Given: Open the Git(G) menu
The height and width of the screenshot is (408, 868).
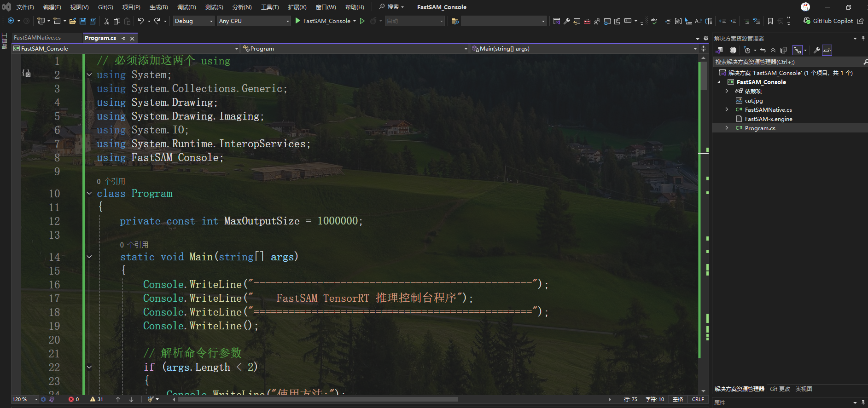Looking at the screenshot, I should (105, 7).
